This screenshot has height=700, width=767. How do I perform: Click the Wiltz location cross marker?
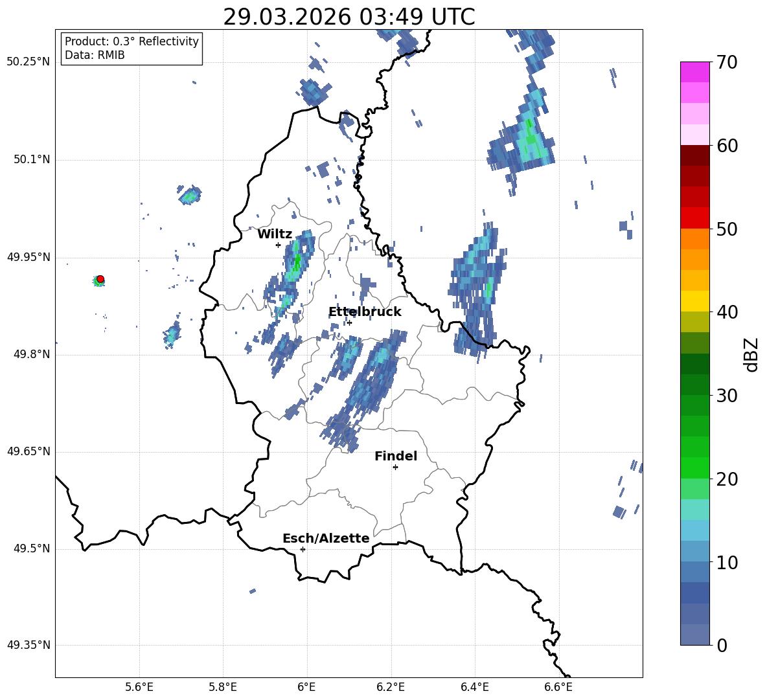(278, 245)
